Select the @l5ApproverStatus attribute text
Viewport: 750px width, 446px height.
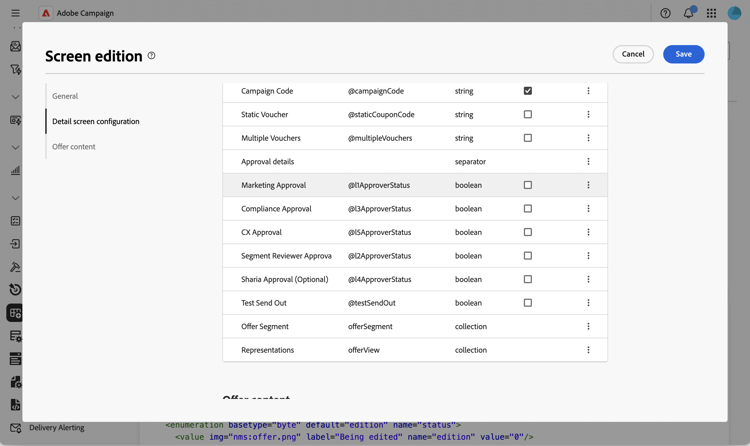379,232
